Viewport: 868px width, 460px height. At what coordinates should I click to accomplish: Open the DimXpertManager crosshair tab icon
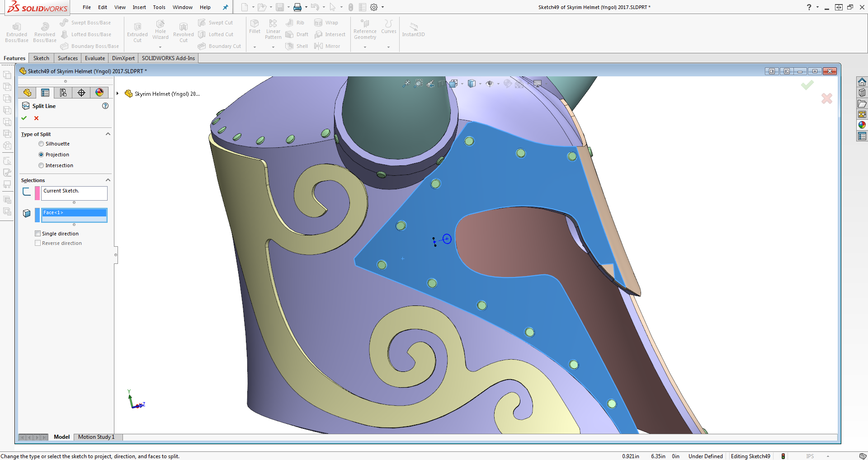[x=81, y=93]
